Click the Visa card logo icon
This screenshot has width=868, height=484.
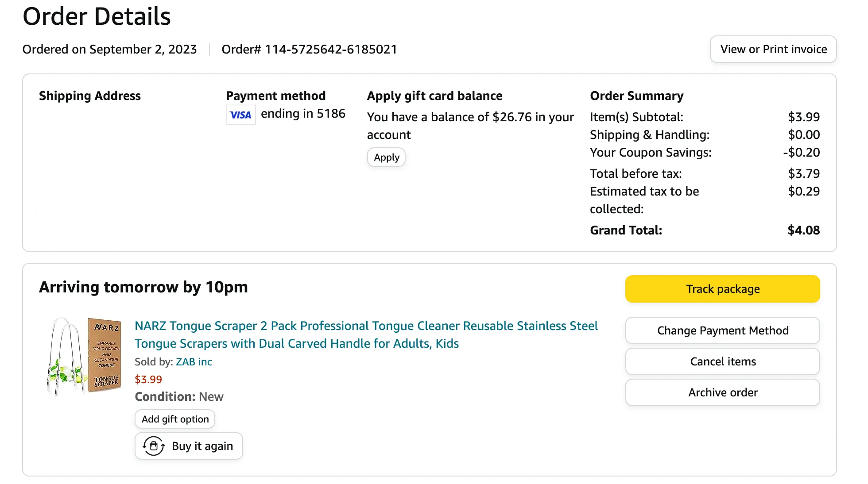click(x=241, y=115)
